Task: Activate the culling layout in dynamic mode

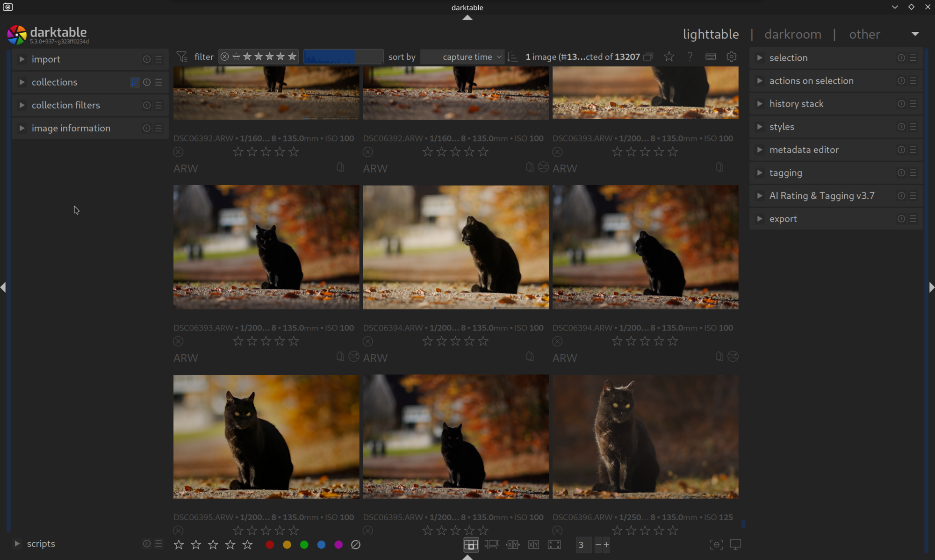Action: click(x=533, y=545)
